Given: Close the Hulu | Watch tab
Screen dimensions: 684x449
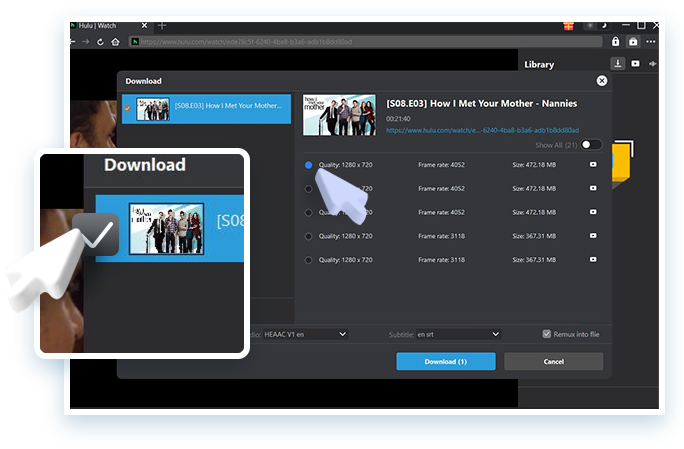Looking at the screenshot, I should 144,26.
